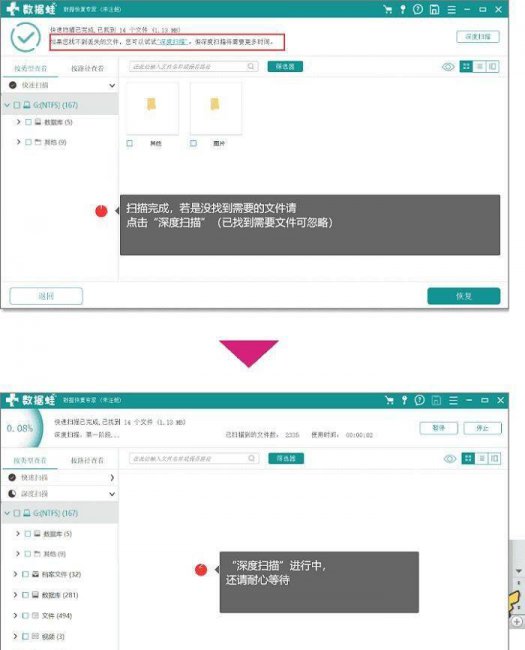
Task: Click the key registration icon in deep-scanning window
Action: pyautogui.click(x=404, y=400)
